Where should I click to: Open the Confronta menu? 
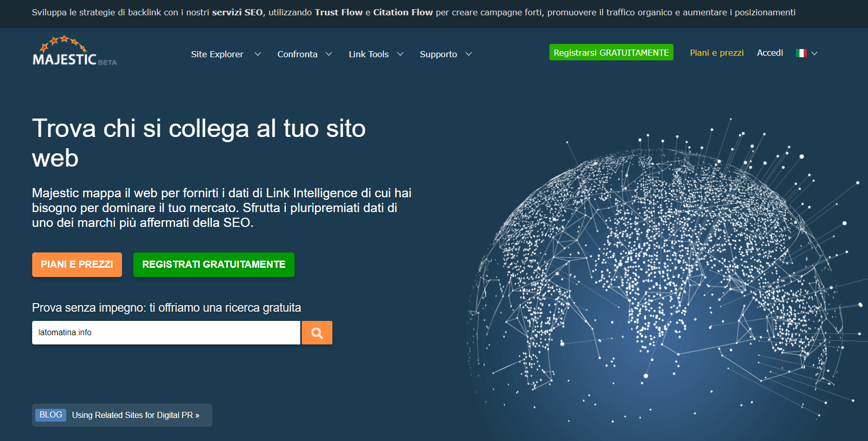tap(297, 54)
